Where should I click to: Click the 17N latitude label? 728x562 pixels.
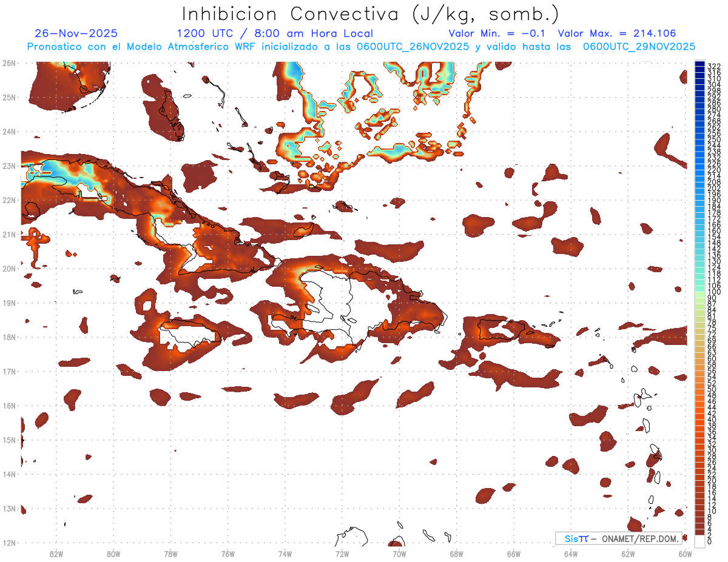coord(9,371)
